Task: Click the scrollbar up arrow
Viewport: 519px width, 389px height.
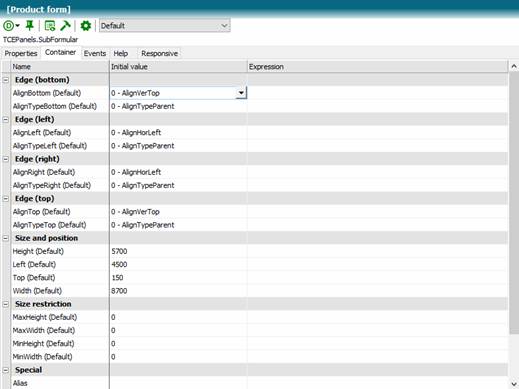Action: [x=514, y=67]
